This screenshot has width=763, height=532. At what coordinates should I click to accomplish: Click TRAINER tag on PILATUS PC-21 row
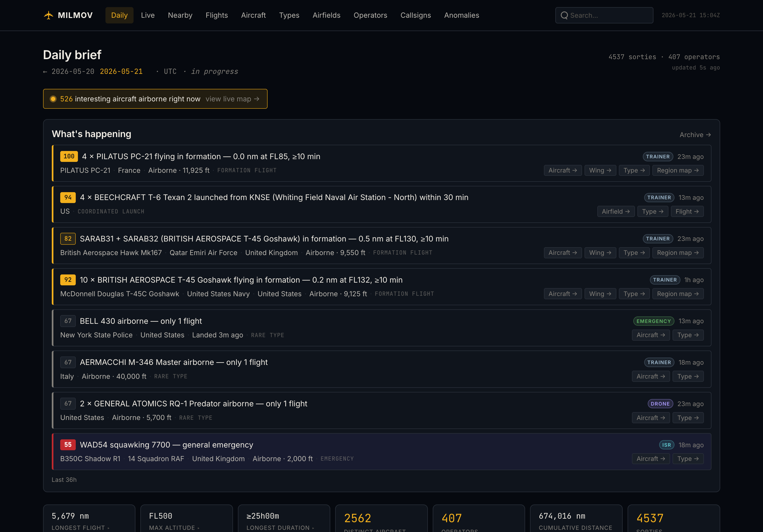click(658, 156)
